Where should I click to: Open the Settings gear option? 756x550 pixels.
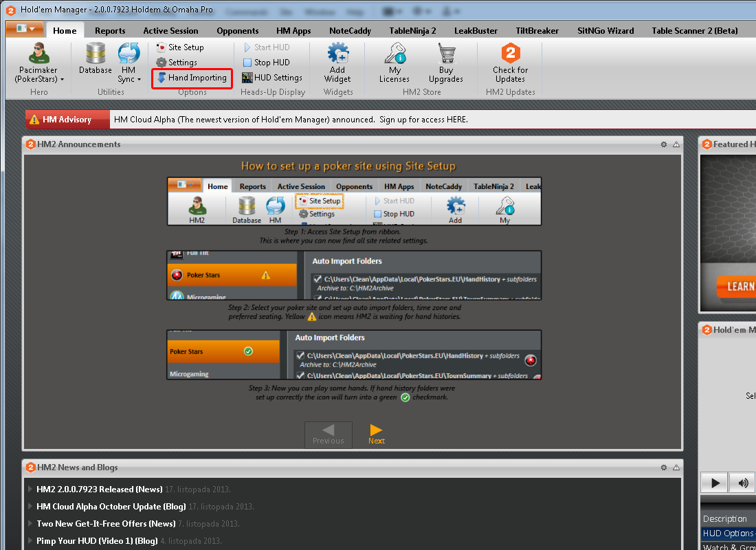tap(177, 63)
